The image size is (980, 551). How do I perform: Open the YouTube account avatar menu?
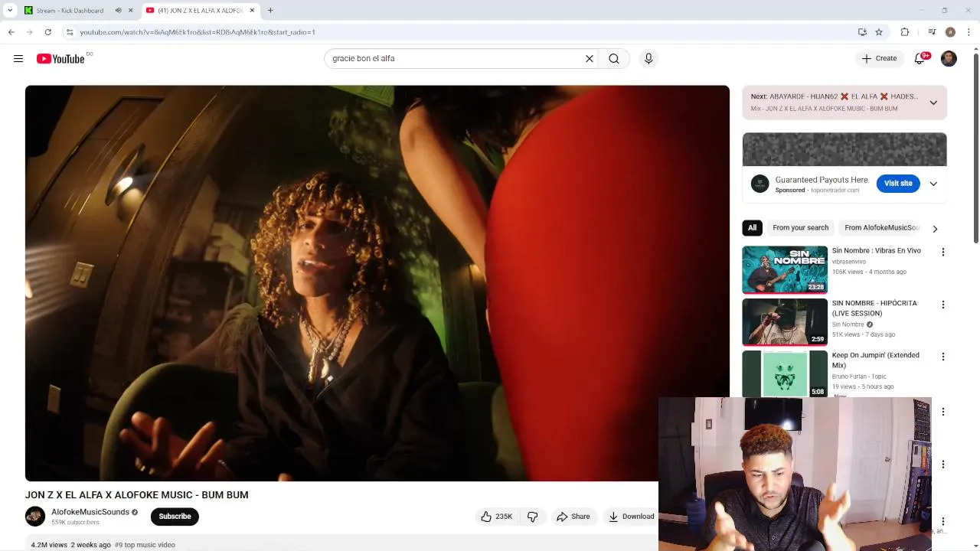click(x=949, y=58)
